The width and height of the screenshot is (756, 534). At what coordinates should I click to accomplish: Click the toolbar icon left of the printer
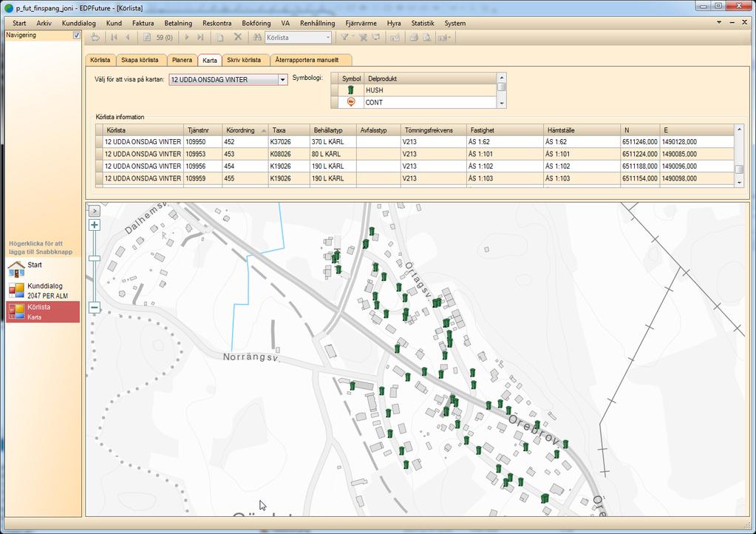tap(395, 37)
